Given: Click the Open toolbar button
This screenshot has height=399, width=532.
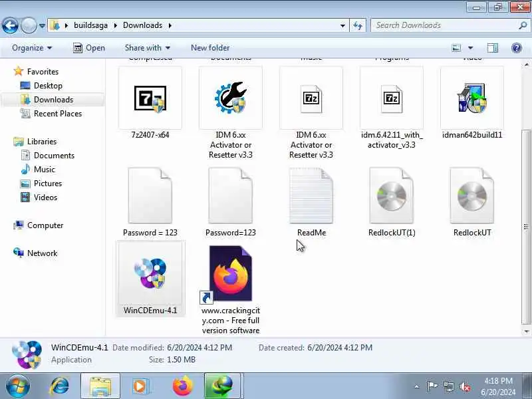Looking at the screenshot, I should (89, 48).
